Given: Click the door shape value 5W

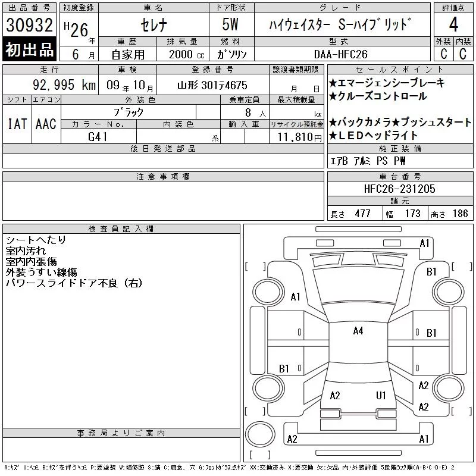Looking at the screenshot, I should click(x=230, y=24).
